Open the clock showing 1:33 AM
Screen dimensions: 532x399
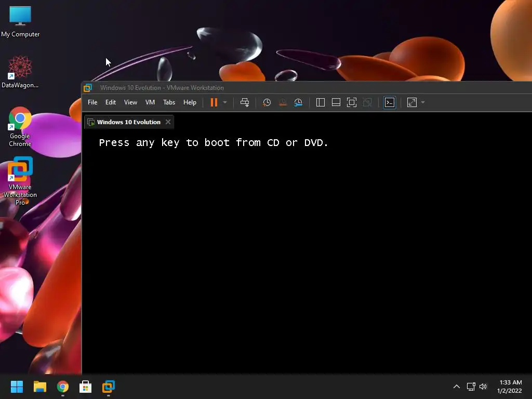pyautogui.click(x=510, y=387)
